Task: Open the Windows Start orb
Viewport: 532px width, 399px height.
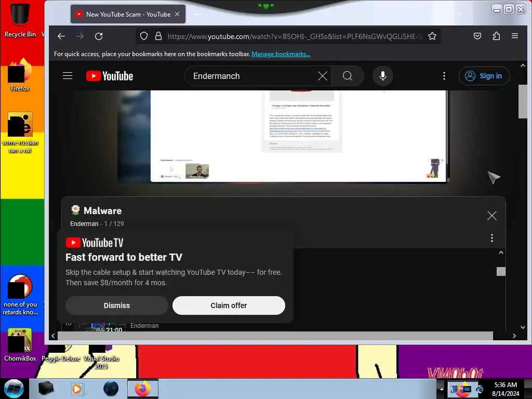Action: pos(14,389)
